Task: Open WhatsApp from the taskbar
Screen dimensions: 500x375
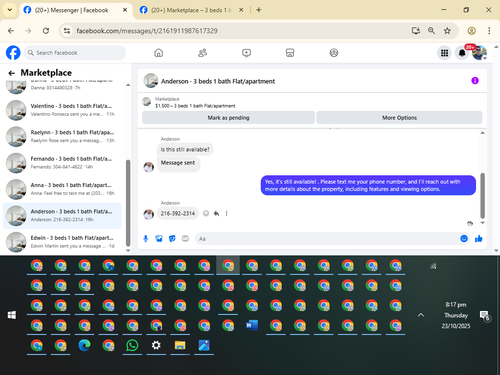Action: 132,345
